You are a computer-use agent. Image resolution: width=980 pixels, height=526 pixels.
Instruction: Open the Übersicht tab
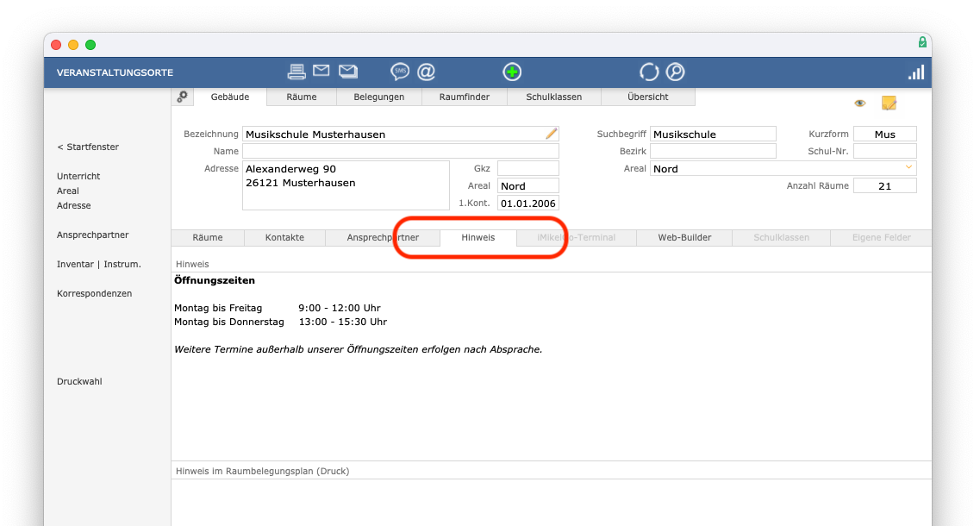click(647, 97)
